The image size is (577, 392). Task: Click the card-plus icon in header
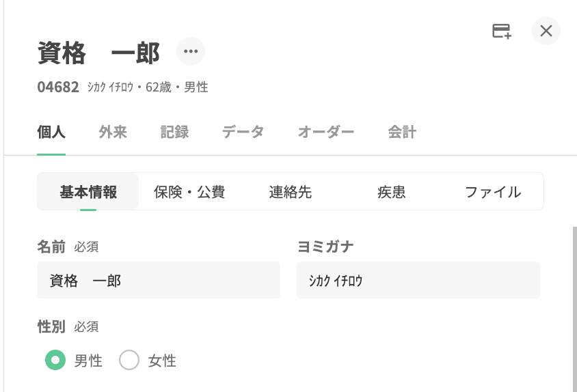pos(502,31)
